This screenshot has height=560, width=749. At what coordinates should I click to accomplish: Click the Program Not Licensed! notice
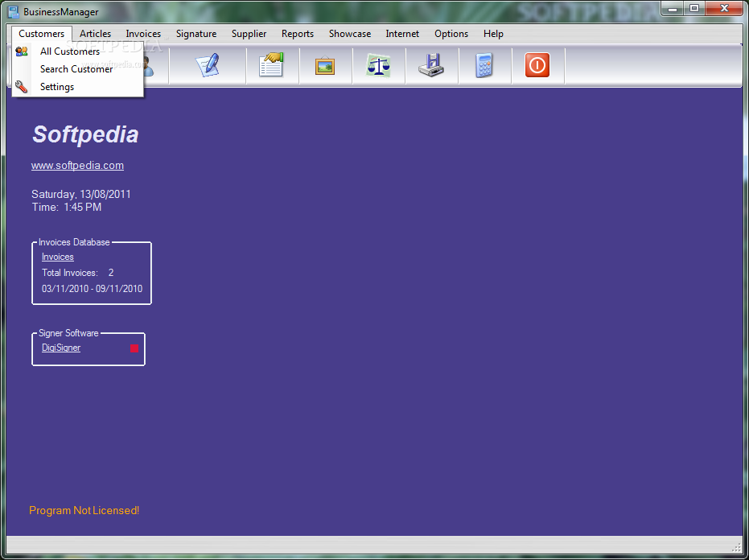pyautogui.click(x=84, y=510)
